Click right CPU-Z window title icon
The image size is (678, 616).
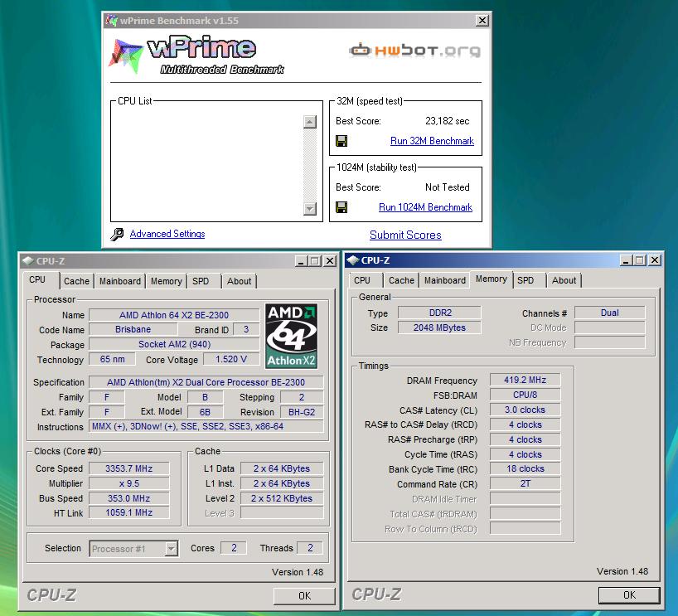[x=353, y=260]
